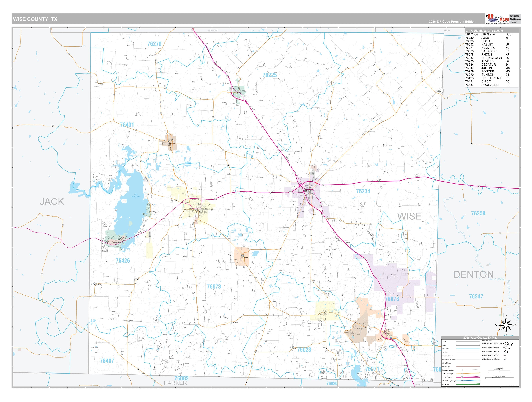532x402 pixels.
Task: Click the 76073 ZIP code label
Action: point(214,286)
